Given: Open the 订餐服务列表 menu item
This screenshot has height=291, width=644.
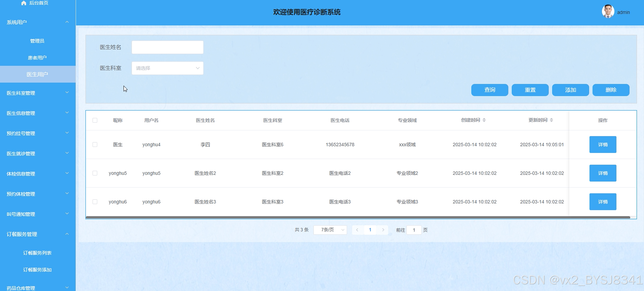Looking at the screenshot, I should (37, 253).
